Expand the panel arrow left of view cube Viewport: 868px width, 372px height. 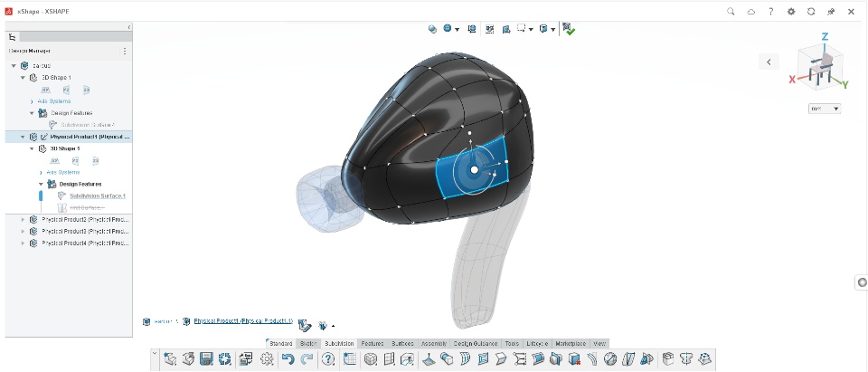click(x=769, y=62)
